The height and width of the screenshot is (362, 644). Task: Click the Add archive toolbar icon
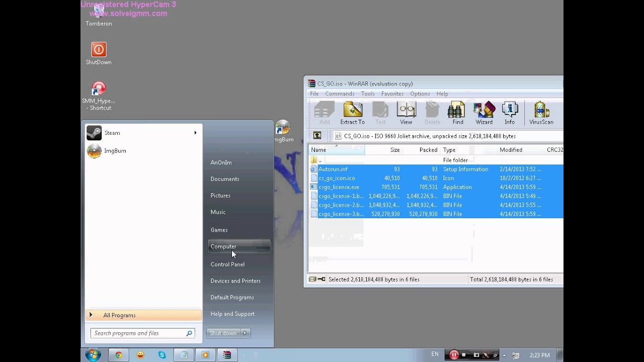(325, 113)
